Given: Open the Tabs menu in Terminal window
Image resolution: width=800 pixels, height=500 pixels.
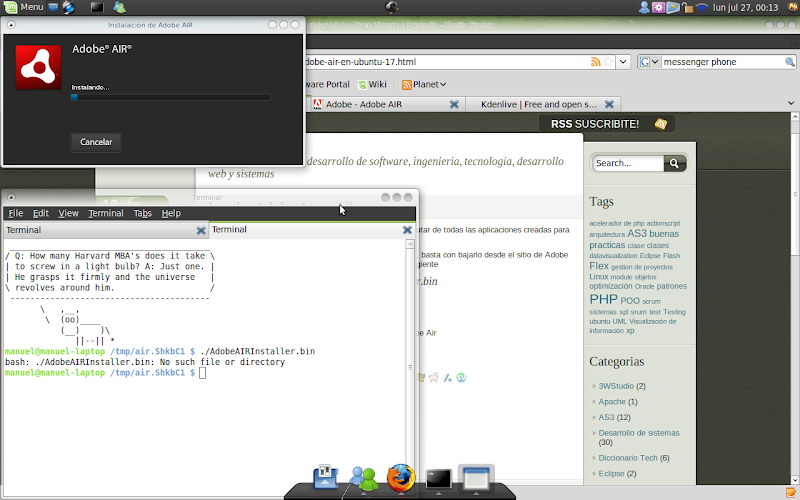Looking at the screenshot, I should click(143, 213).
